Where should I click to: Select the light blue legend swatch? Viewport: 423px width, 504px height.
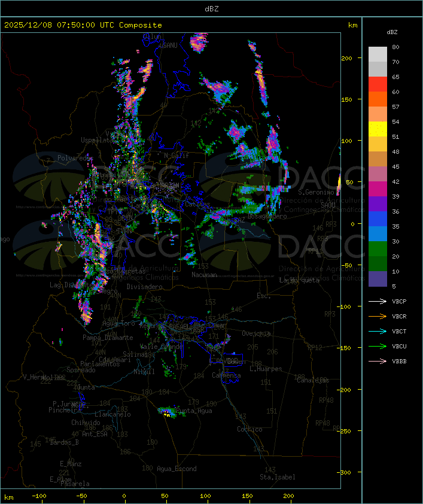pyautogui.click(x=378, y=233)
